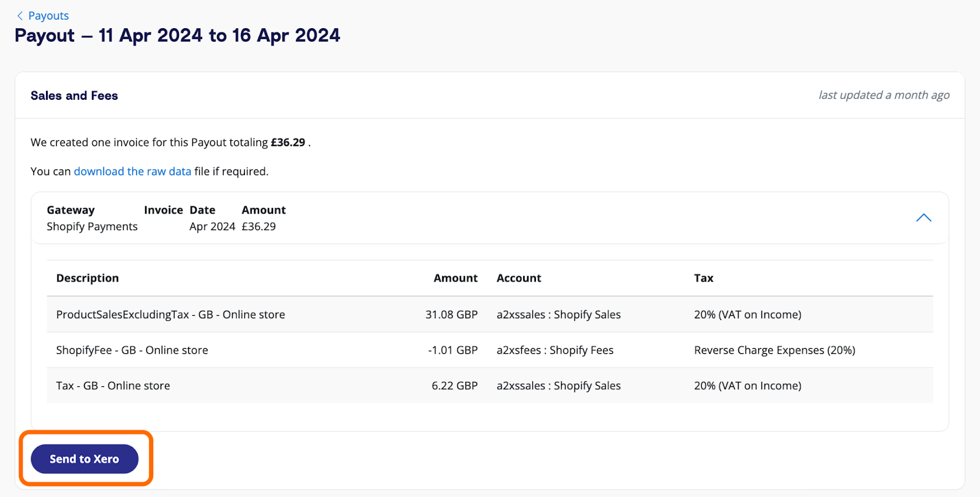The height and width of the screenshot is (497, 980).
Task: Click the Sales and Fees heading
Action: (x=74, y=95)
